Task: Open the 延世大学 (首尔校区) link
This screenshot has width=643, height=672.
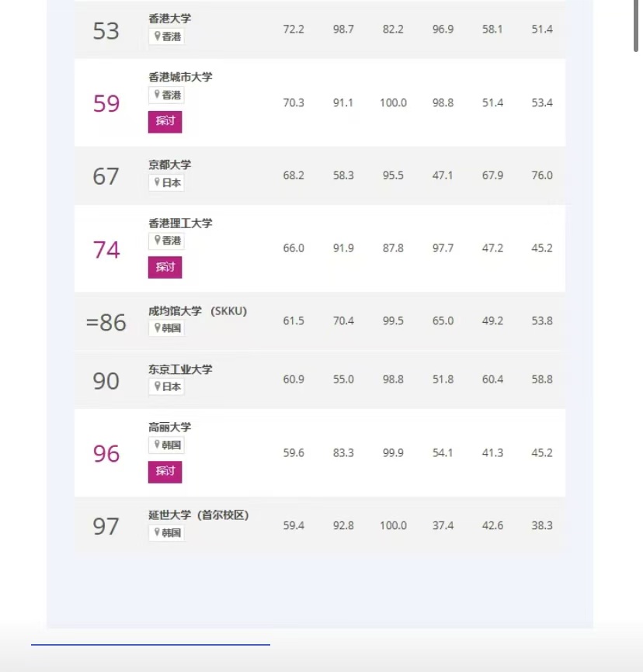Action: click(199, 514)
